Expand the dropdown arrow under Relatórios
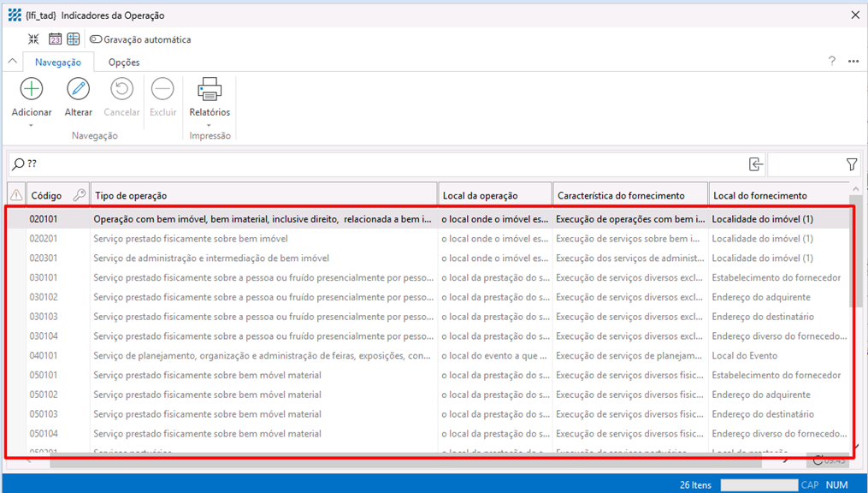Image resolution: width=868 pixels, height=493 pixels. click(210, 125)
